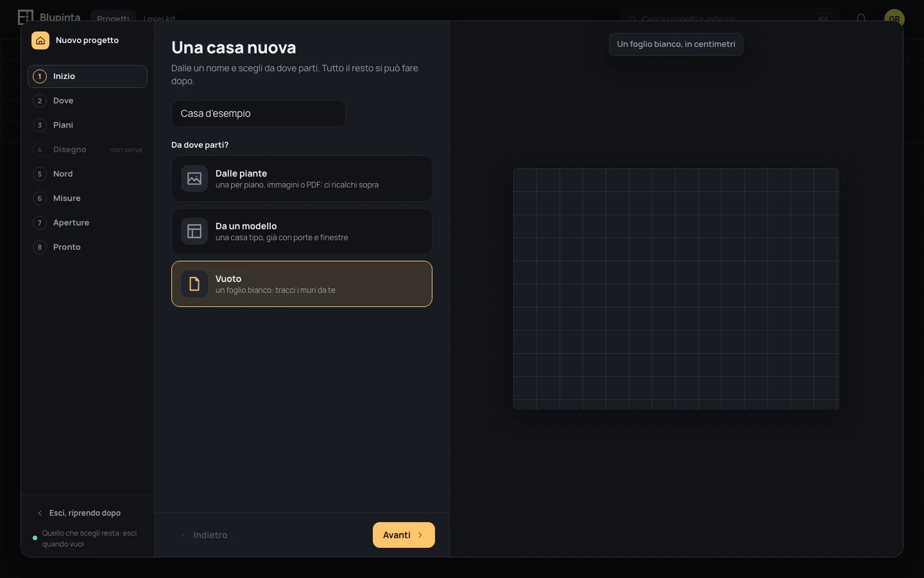Select the Dalle piante starting option
924x578 pixels.
(x=302, y=179)
